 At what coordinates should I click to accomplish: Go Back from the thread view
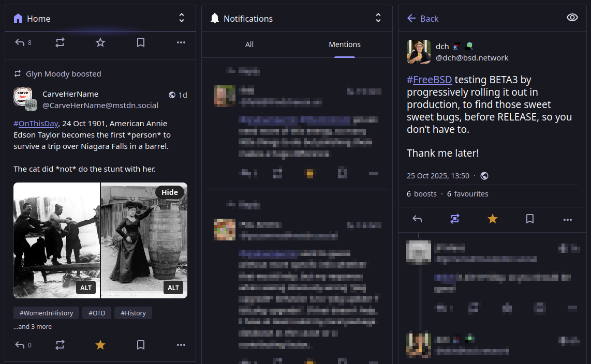(x=423, y=19)
